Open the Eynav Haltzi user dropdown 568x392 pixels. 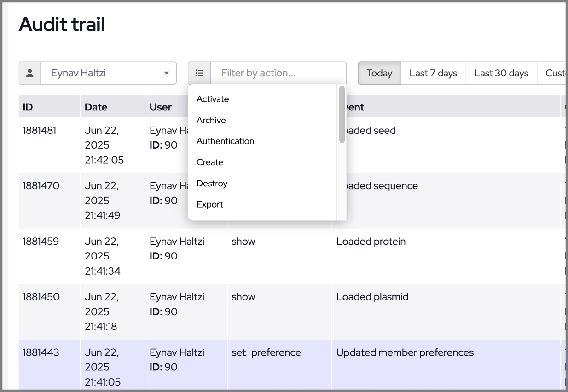[108, 73]
